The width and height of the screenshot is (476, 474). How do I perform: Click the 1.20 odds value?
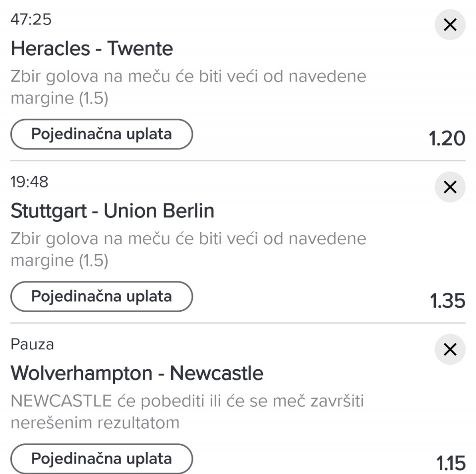(x=447, y=139)
